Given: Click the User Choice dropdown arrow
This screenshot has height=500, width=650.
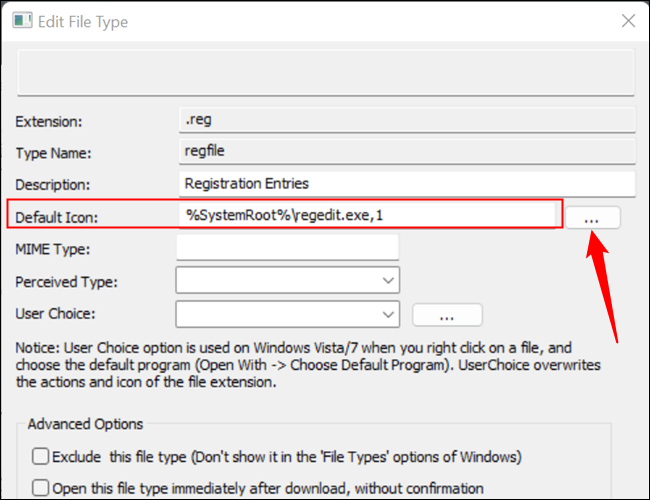Looking at the screenshot, I should (x=388, y=315).
